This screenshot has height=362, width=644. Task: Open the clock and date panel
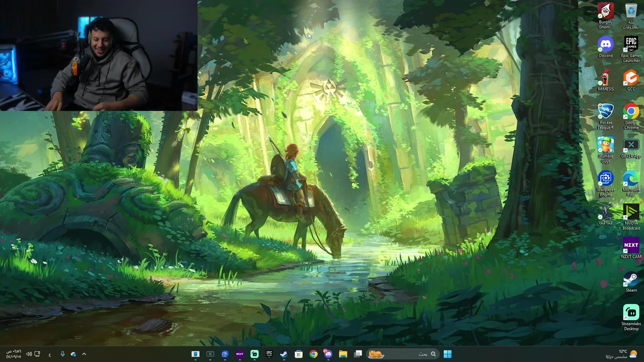tap(14, 354)
